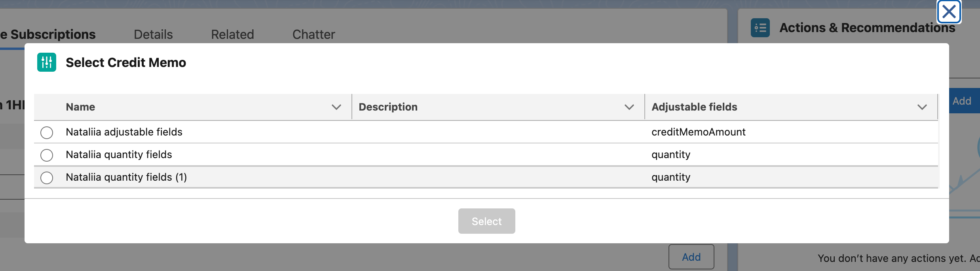
Task: Select the Nataliia quantity fields radio button
Action: [x=47, y=155]
